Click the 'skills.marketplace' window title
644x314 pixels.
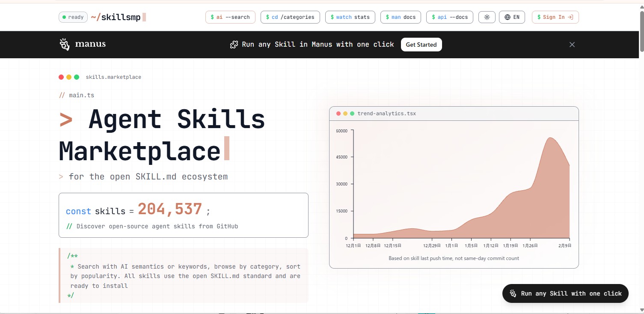(x=113, y=77)
